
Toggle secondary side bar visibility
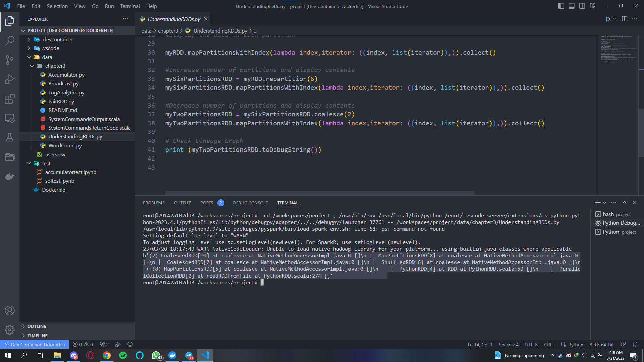click(582, 6)
